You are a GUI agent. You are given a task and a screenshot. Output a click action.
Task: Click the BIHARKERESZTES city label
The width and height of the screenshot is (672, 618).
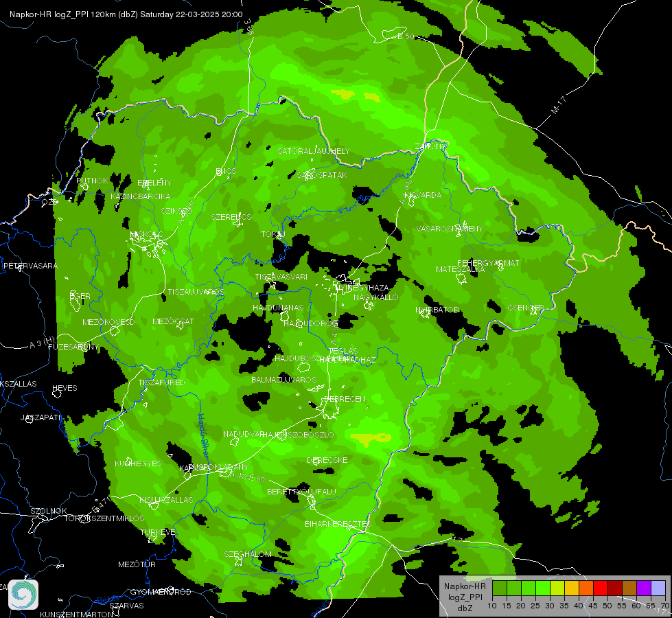pyautogui.click(x=338, y=524)
